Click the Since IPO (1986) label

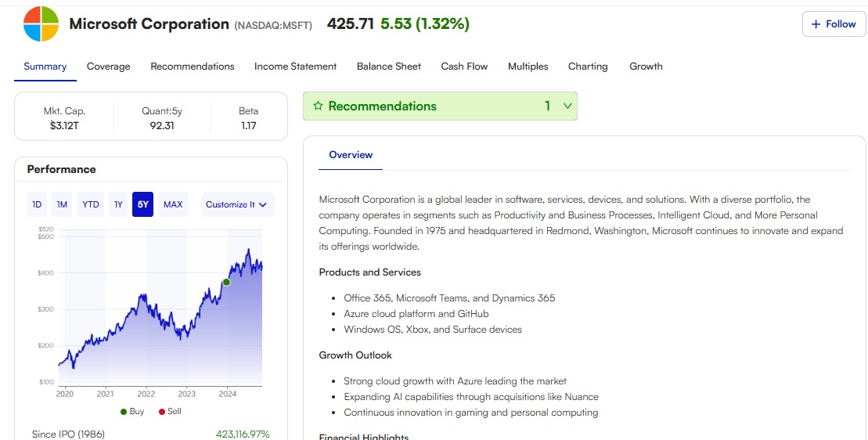tap(68, 434)
